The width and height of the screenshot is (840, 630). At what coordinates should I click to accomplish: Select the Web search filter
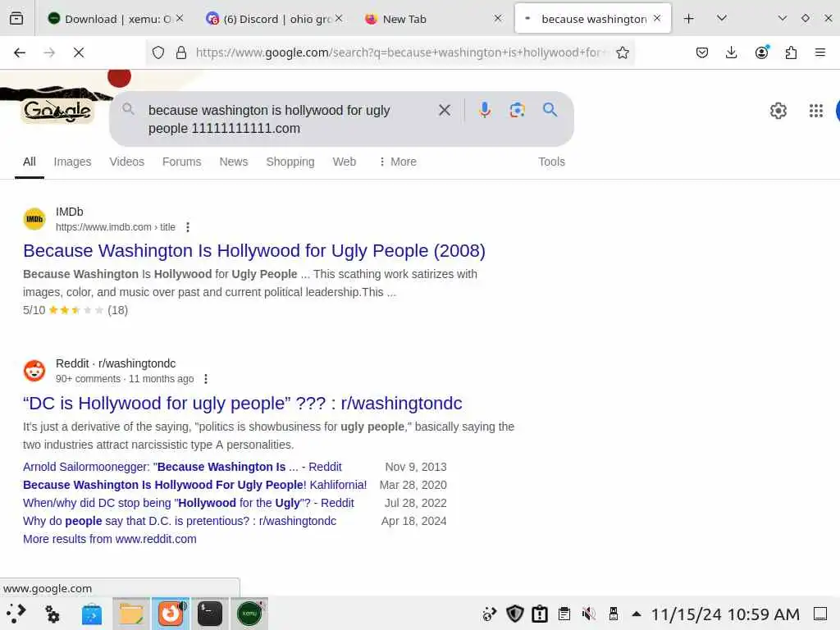point(344,162)
